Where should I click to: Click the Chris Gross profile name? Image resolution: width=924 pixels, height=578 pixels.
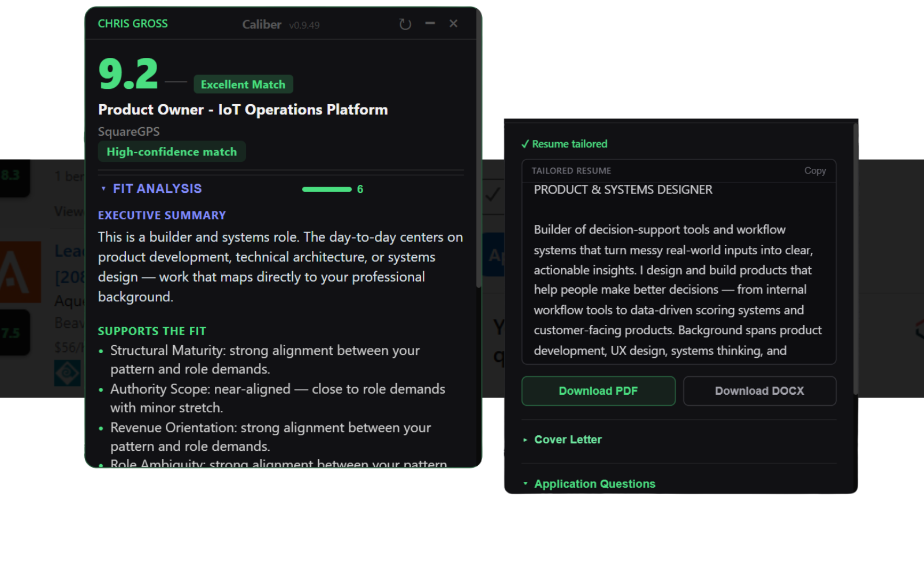coord(133,24)
